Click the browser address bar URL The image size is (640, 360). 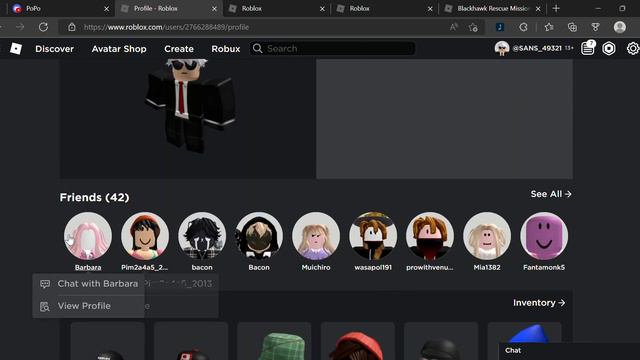pyautogui.click(x=166, y=27)
